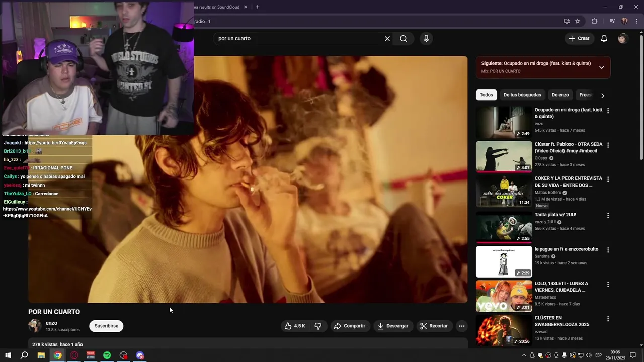This screenshot has height=362, width=644.
Task: Open taskbar search magnifier
Action: tap(24, 355)
